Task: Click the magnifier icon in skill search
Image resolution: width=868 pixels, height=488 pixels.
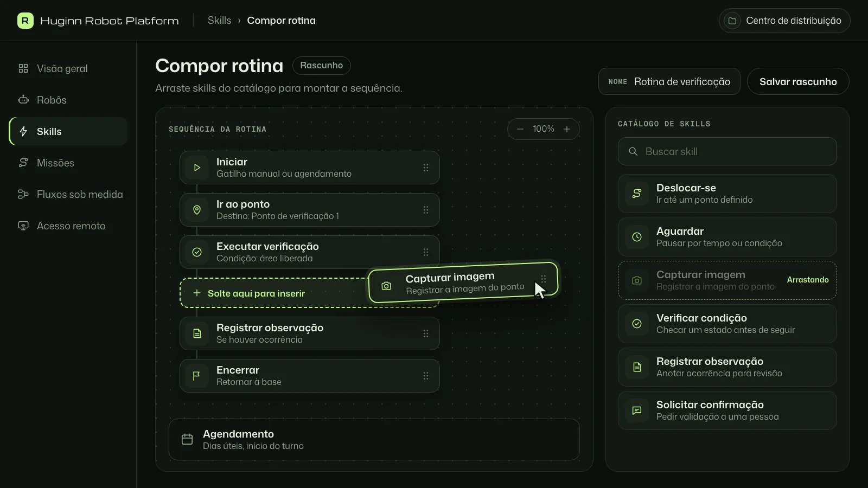Action: [x=633, y=151]
